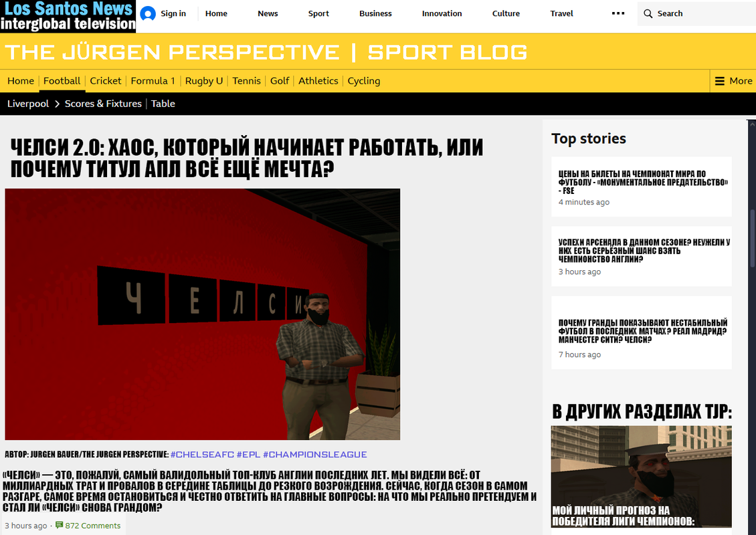Image resolution: width=756 pixels, height=535 pixels.
Task: Click the Челси 2.0 article headline
Action: coord(246,158)
